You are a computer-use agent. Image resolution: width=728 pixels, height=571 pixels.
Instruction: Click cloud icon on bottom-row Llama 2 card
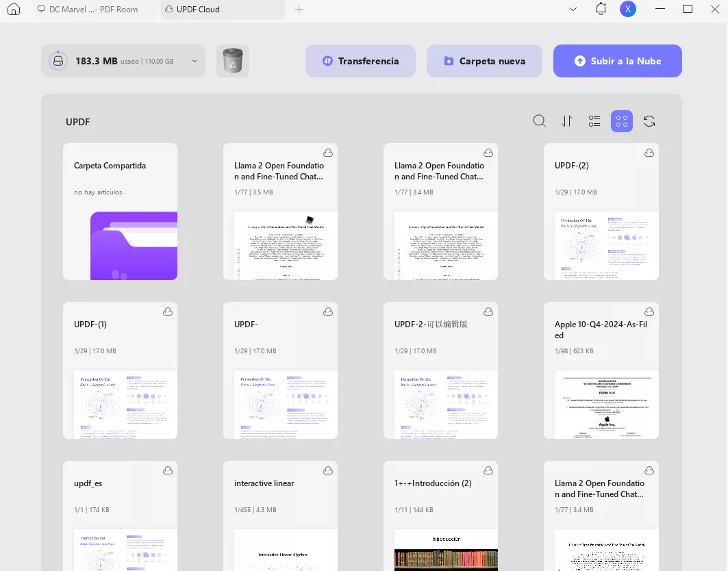(x=649, y=470)
